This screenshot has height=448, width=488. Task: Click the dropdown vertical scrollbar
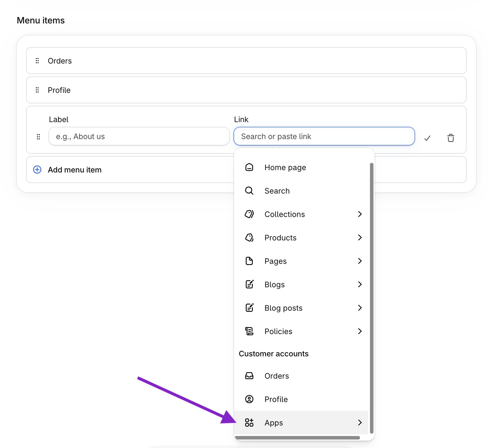click(371, 298)
